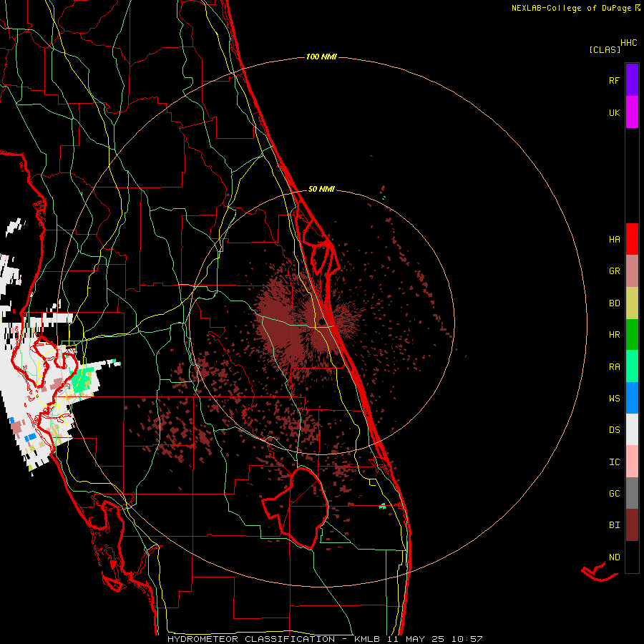Click the 'HYDROMETEOR CLASSIFICATION' title text
The width and height of the screenshot is (644, 644).
point(251,639)
